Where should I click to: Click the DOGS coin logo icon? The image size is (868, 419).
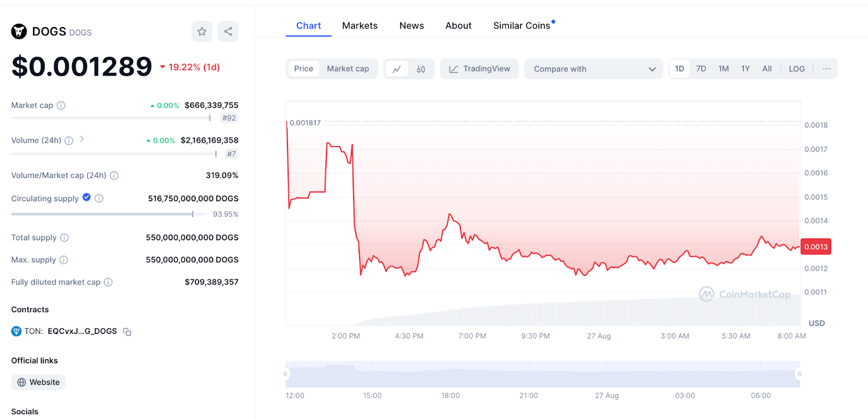pyautogui.click(x=19, y=31)
